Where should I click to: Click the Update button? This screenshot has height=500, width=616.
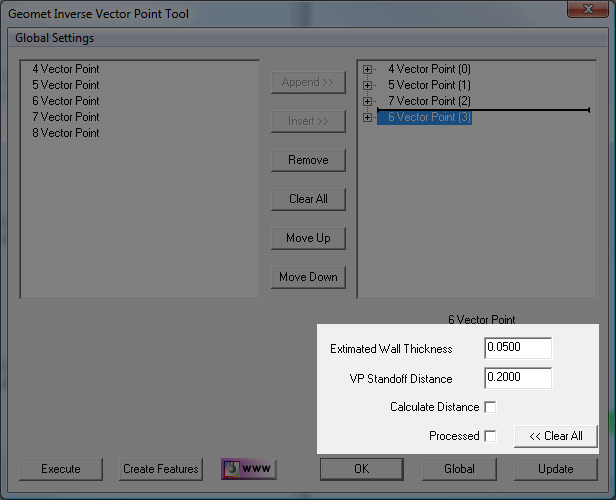click(x=556, y=469)
